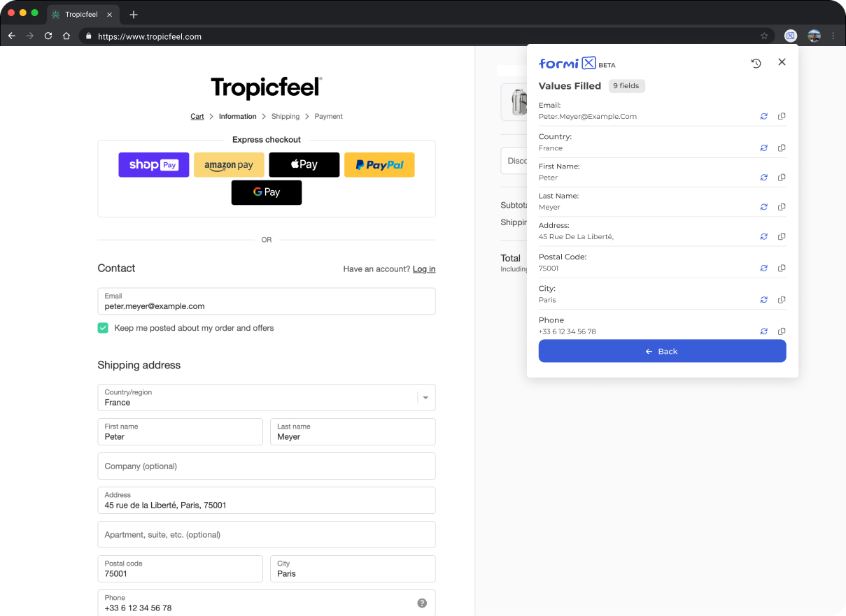This screenshot has height=616, width=846.
Task: Check out with Shop Pay
Action: click(x=154, y=165)
